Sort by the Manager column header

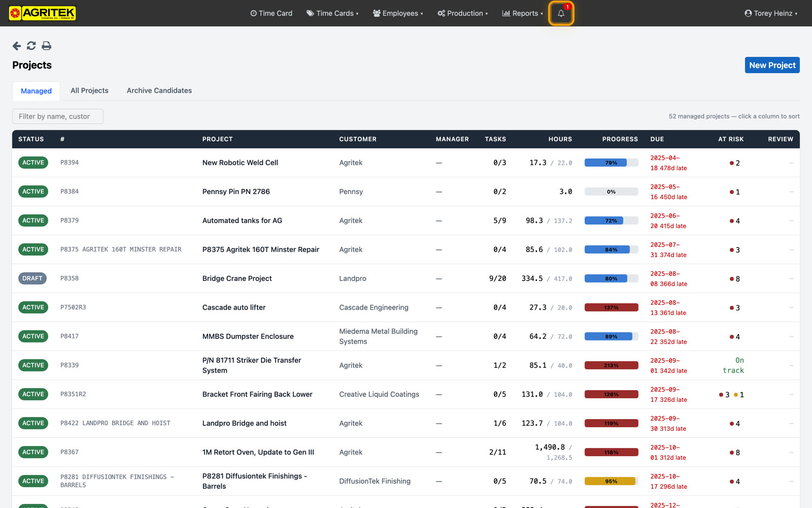[x=452, y=139]
